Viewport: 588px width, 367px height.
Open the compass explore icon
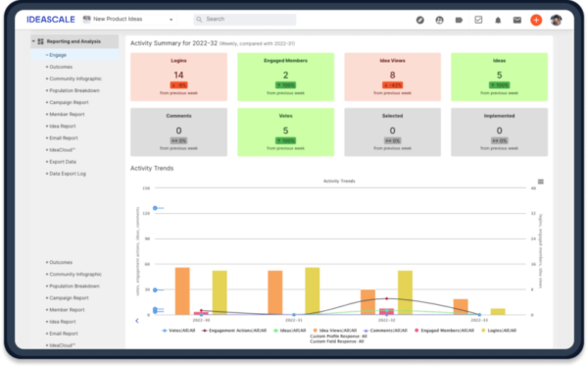click(420, 20)
